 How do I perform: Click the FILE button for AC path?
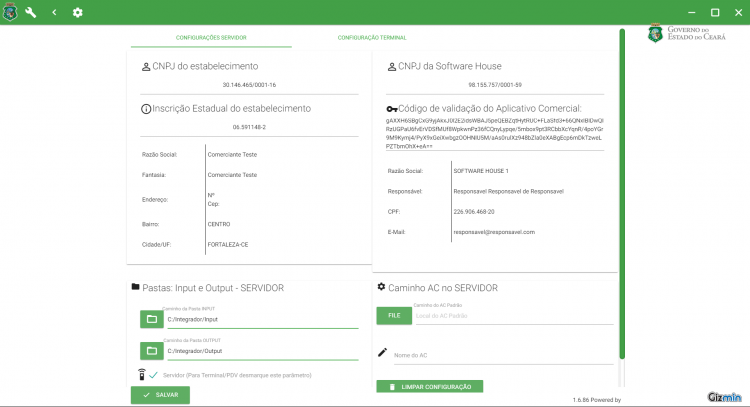click(x=394, y=316)
